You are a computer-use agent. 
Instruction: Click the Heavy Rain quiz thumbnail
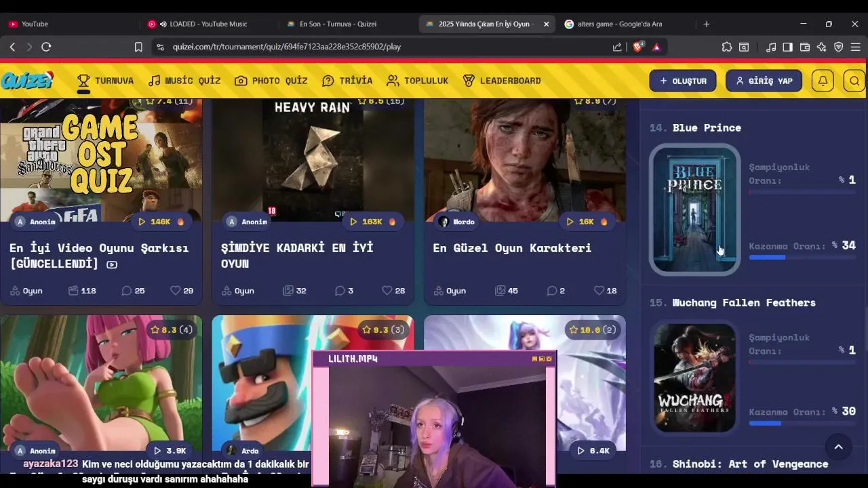tap(313, 160)
